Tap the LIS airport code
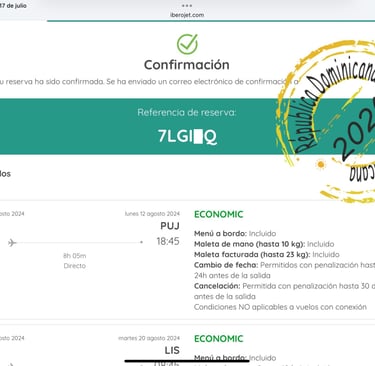 pos(172,350)
